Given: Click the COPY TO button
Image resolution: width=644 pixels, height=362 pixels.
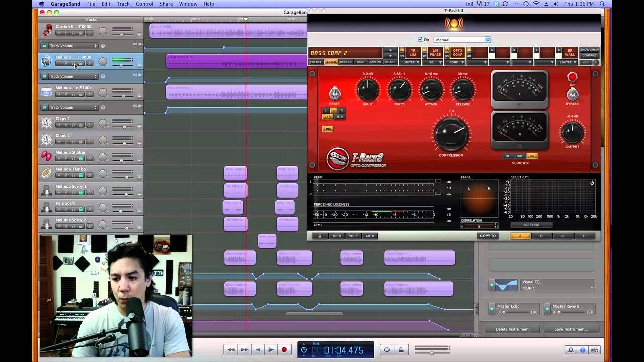Looking at the screenshot, I should [x=488, y=236].
